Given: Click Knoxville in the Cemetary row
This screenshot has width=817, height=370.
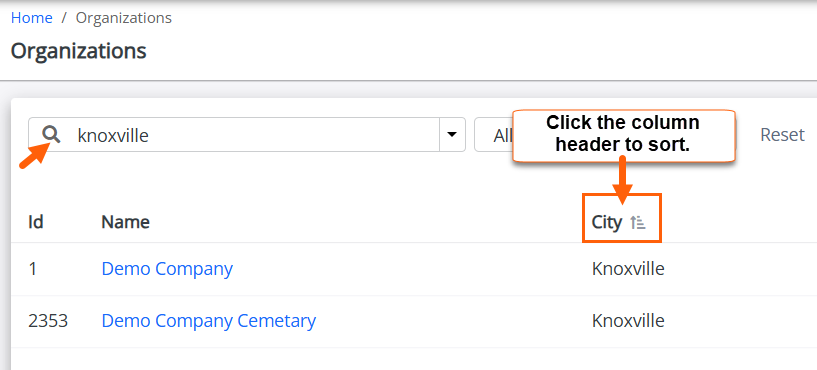Looking at the screenshot, I should [x=628, y=320].
